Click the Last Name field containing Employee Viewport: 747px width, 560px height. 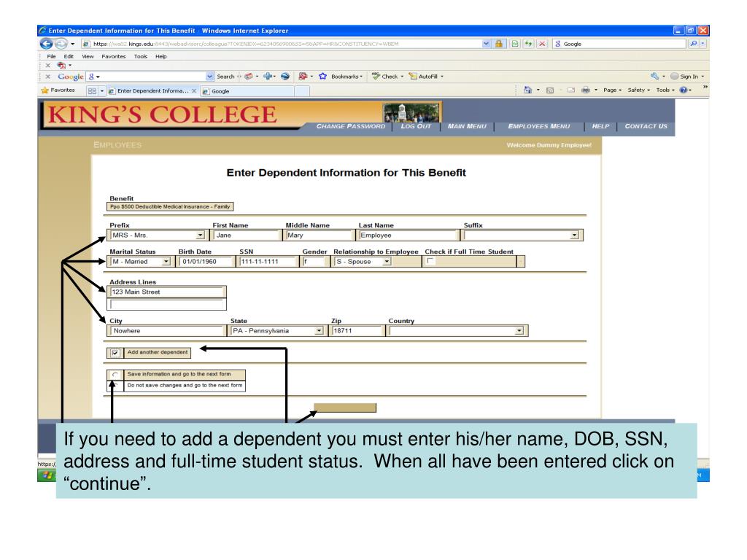[408, 236]
